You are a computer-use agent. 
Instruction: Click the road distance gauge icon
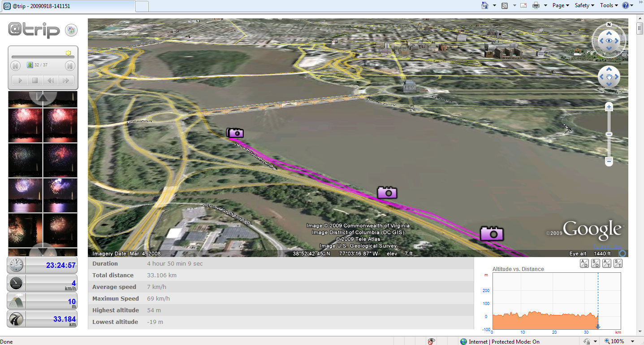16,319
